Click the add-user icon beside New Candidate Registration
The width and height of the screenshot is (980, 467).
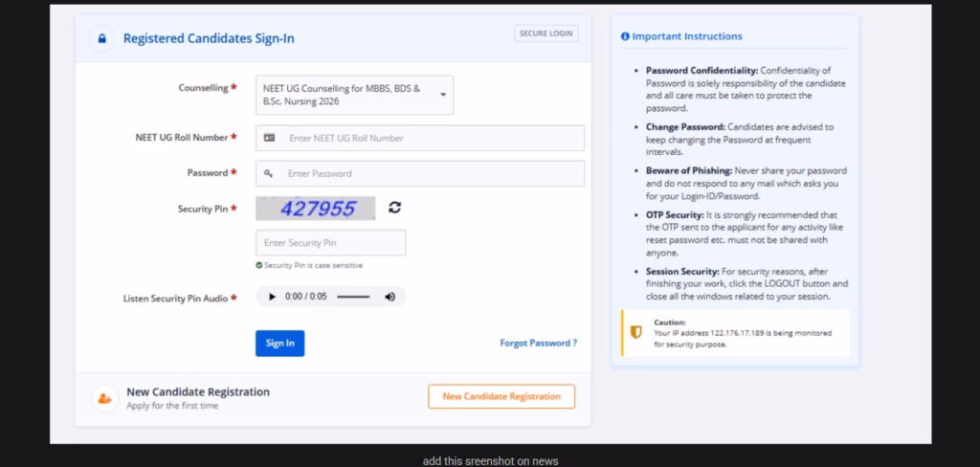(x=105, y=398)
